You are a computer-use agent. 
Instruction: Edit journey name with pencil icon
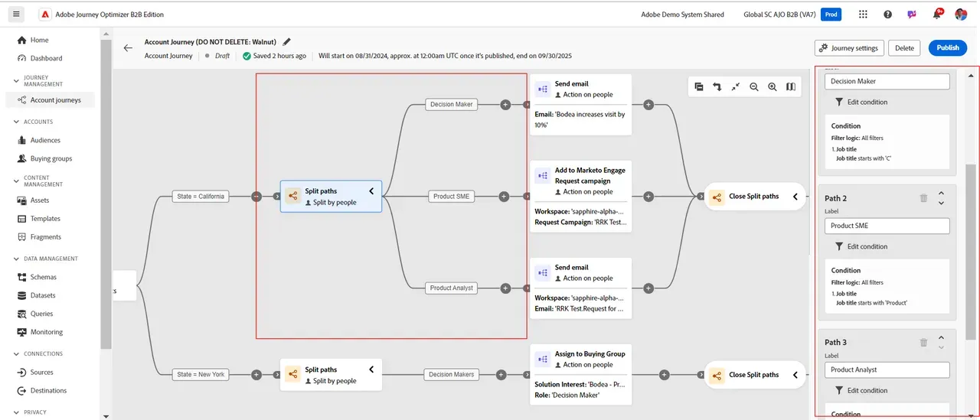287,41
